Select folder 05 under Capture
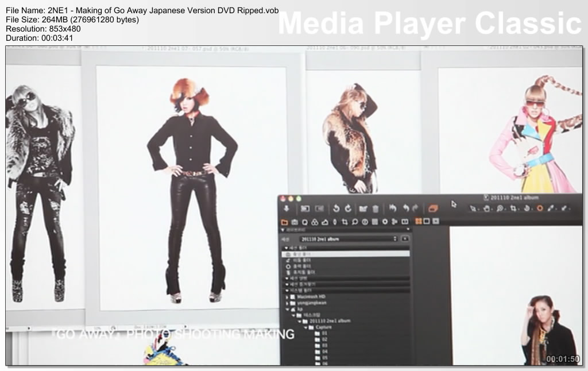This screenshot has width=588, height=371. tap(321, 357)
